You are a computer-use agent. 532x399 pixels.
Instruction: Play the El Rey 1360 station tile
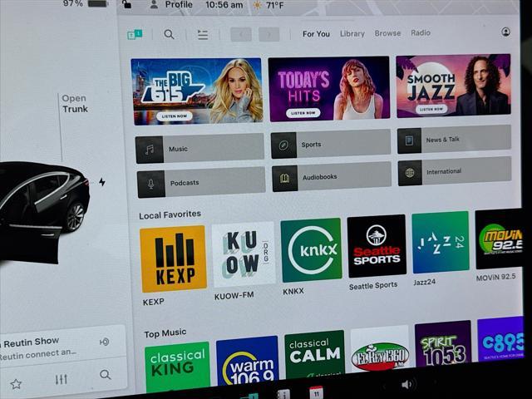click(380, 349)
